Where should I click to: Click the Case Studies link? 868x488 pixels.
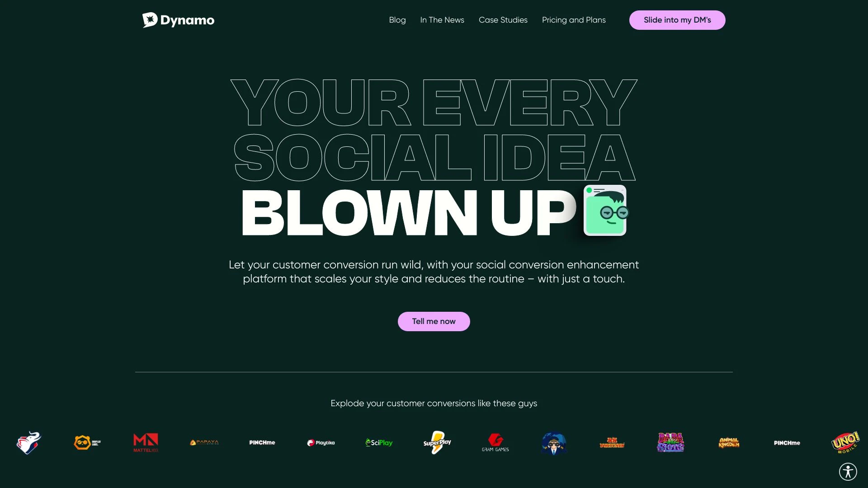tap(503, 20)
